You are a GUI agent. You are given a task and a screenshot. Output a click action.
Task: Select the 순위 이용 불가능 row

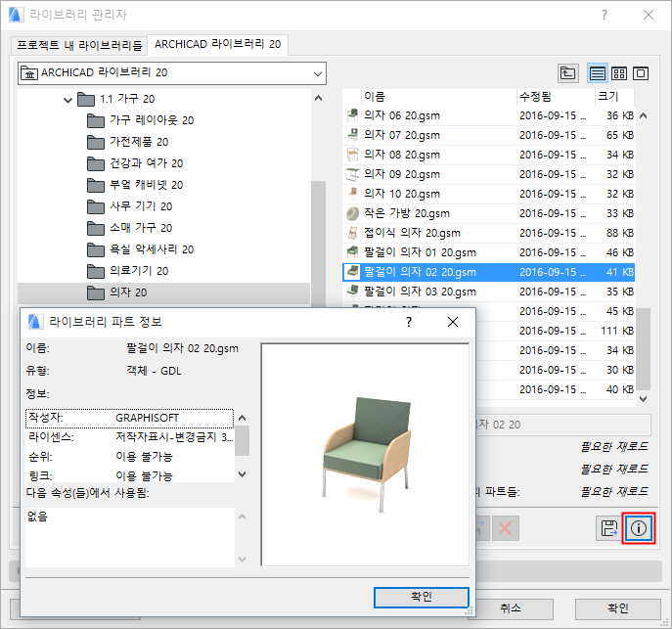pos(129,457)
